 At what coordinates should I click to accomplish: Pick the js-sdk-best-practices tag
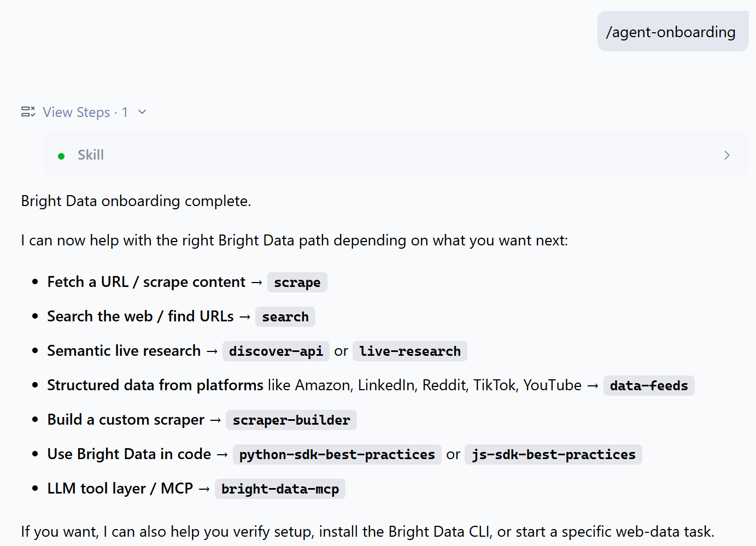(553, 455)
